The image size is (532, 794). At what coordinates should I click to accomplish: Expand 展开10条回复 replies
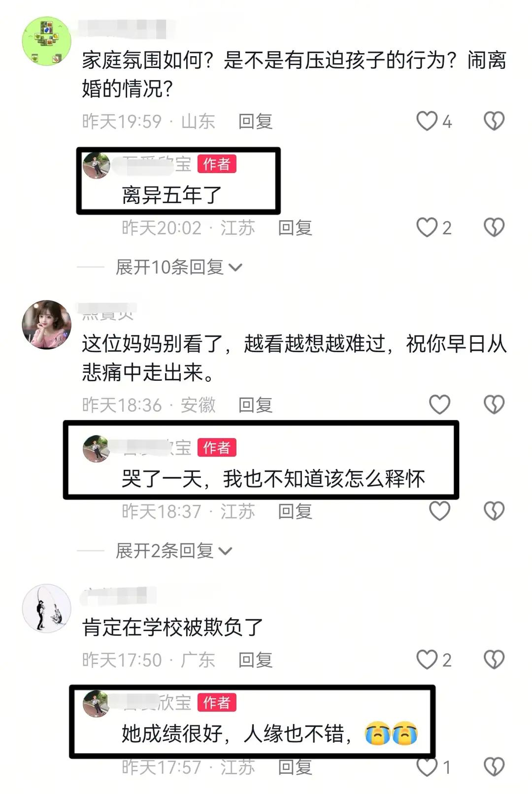click(x=179, y=267)
